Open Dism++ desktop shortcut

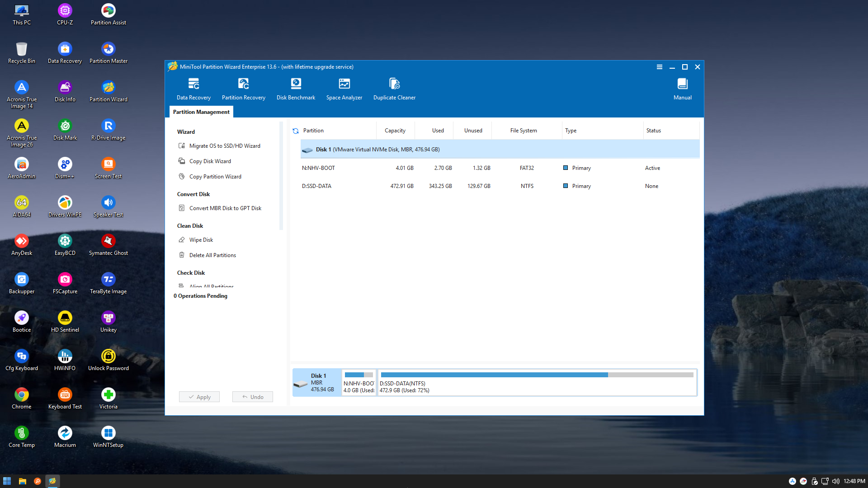pos(65,168)
